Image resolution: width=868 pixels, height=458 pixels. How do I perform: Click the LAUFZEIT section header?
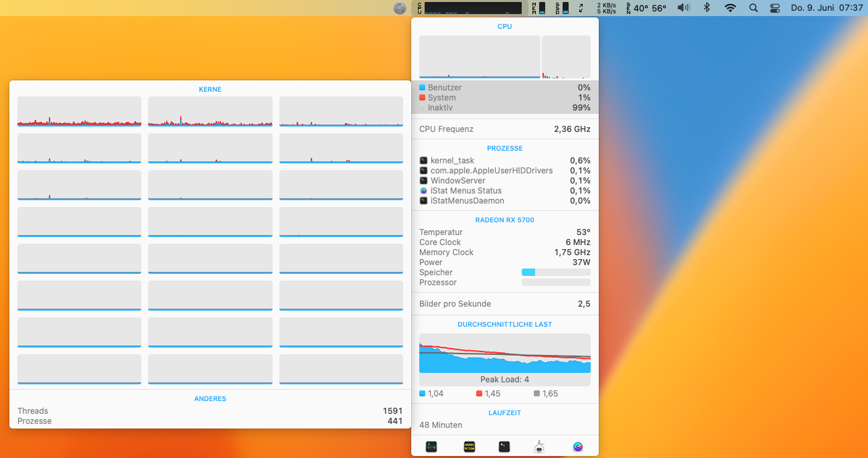[505, 413]
